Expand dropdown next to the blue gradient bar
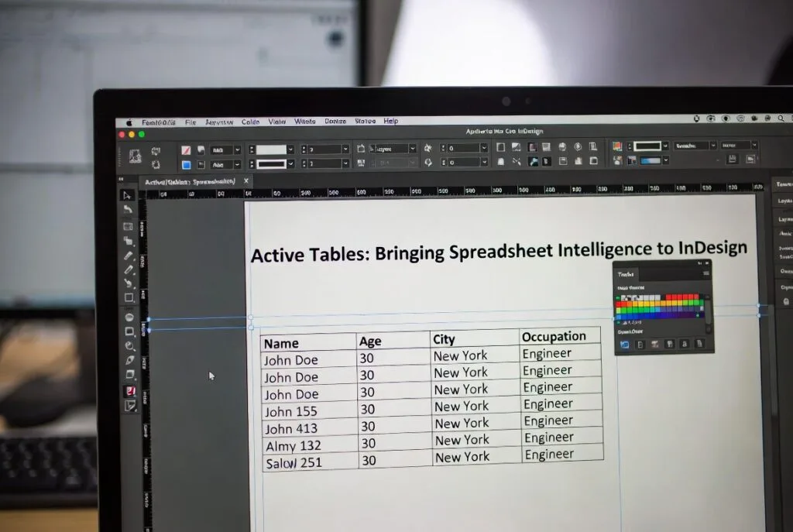The height and width of the screenshot is (532, 793). [665, 160]
